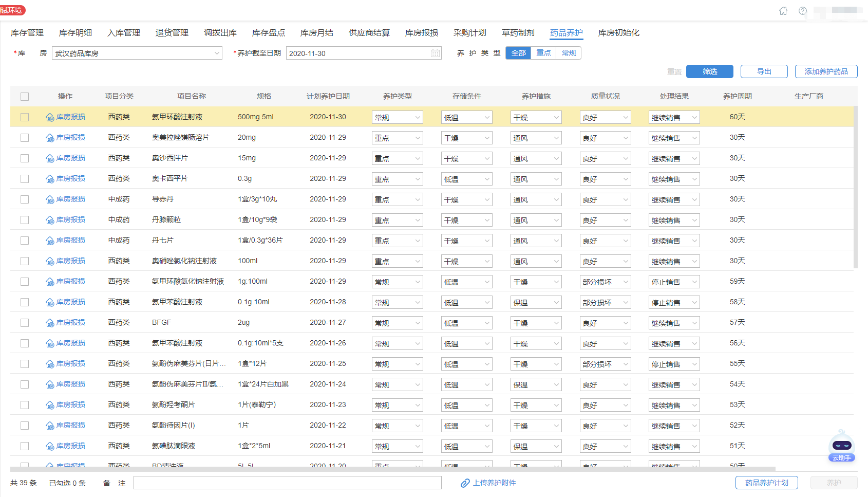Switch to the 库存盘点 tab
This screenshot has height=497, width=868.
(268, 33)
